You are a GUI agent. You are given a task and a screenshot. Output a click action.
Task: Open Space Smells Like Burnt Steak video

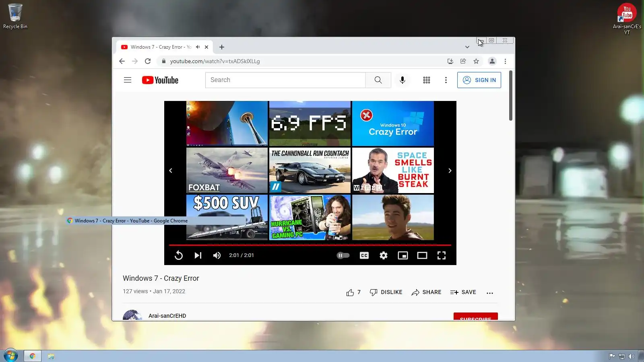point(393,171)
